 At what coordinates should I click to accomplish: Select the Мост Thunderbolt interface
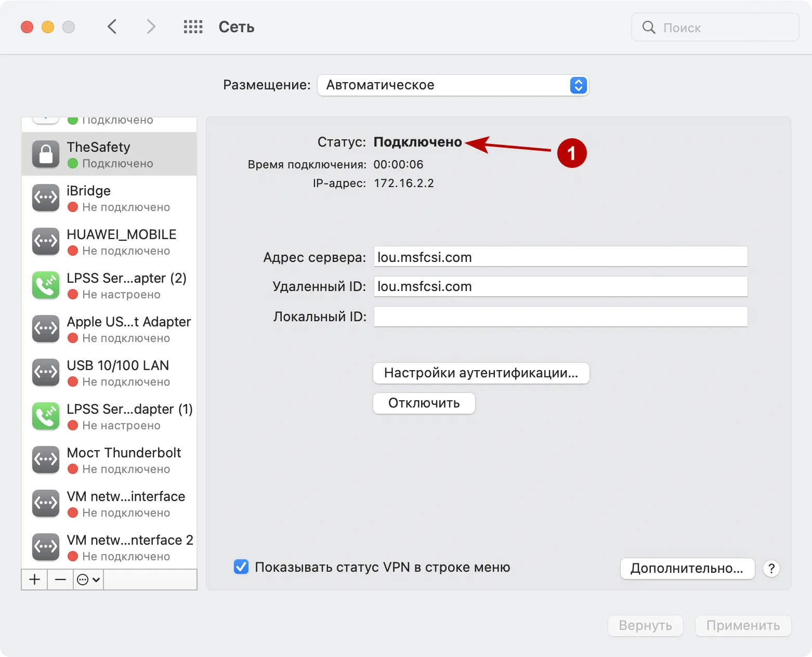[109, 460]
